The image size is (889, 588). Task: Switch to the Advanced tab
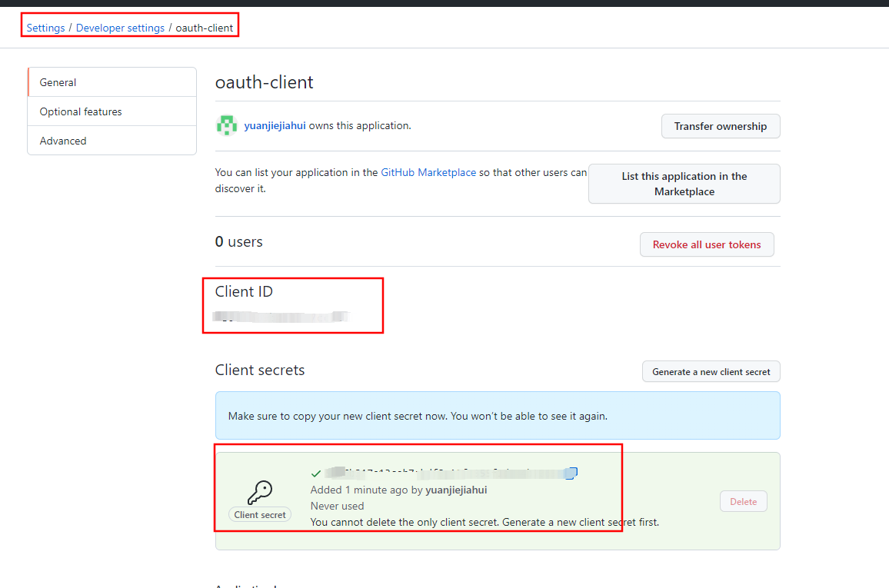(112, 141)
